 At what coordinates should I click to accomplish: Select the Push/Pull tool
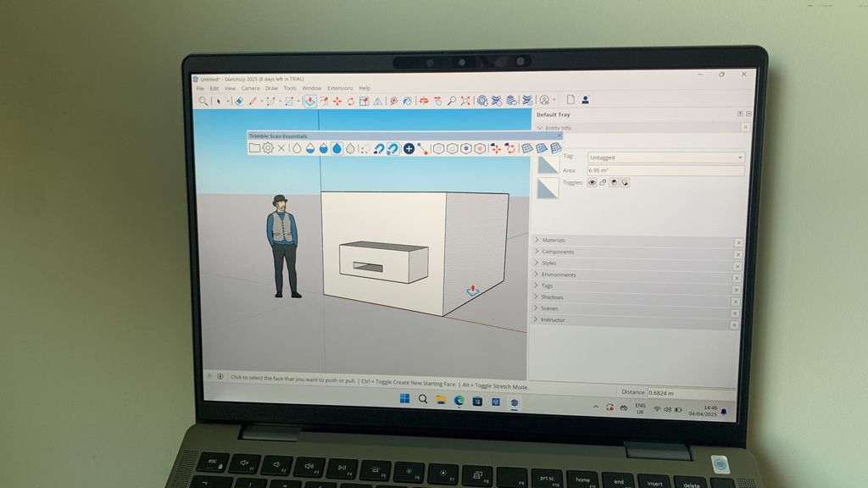(309, 101)
